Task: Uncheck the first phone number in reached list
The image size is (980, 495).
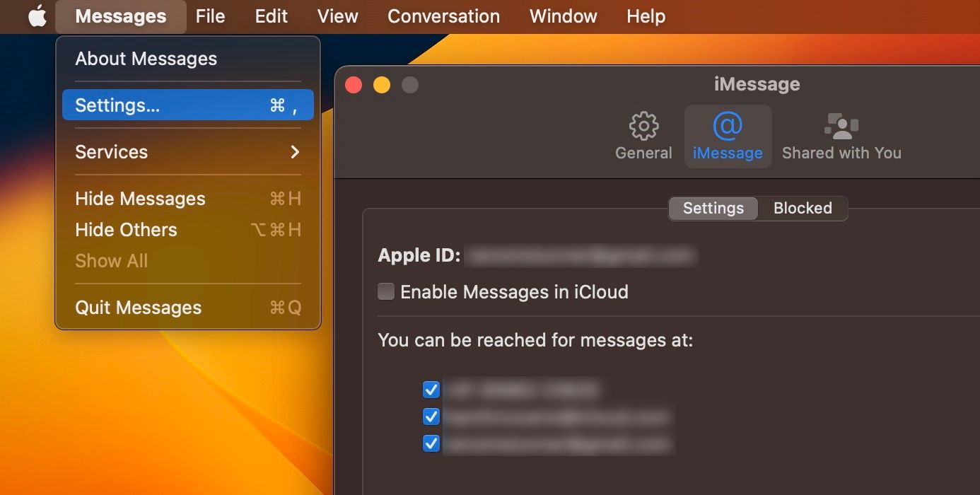Action: click(x=431, y=390)
